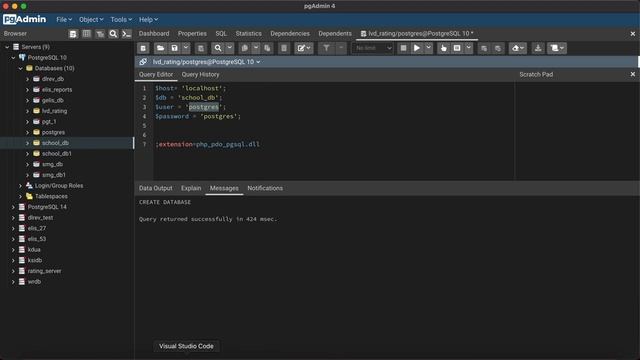Click the Open File folder icon

point(160,48)
